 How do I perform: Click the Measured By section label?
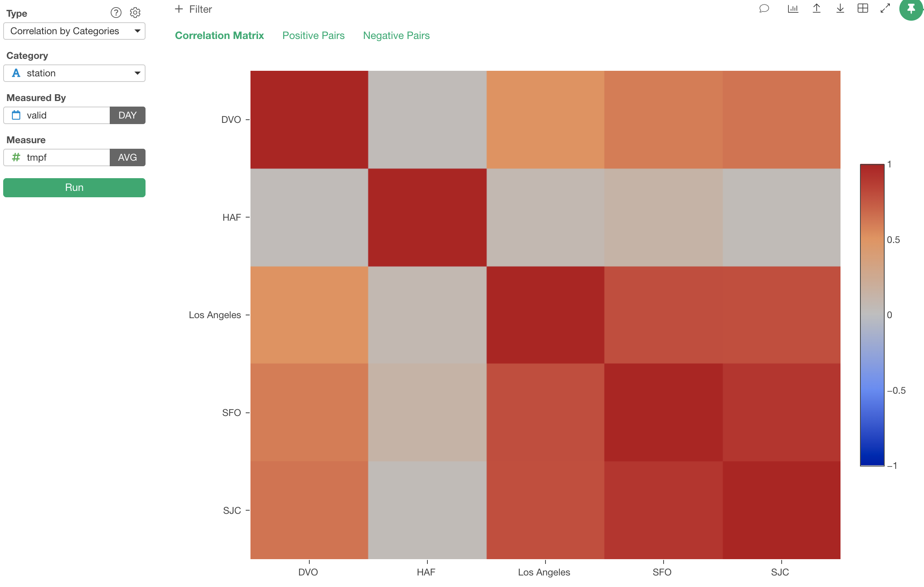(36, 98)
